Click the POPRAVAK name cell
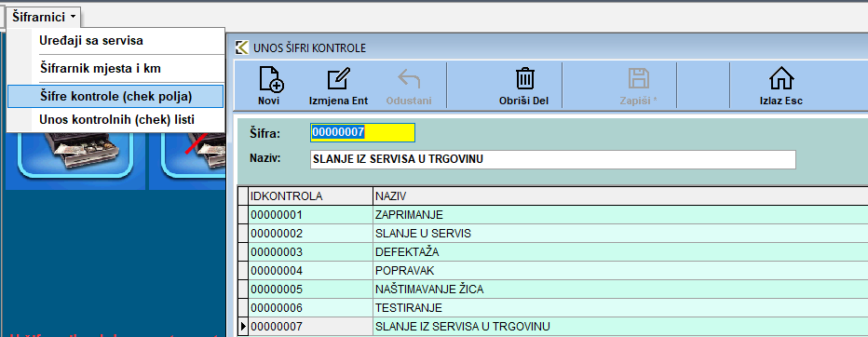Screen dimensions: 868x337 [x=620, y=271]
